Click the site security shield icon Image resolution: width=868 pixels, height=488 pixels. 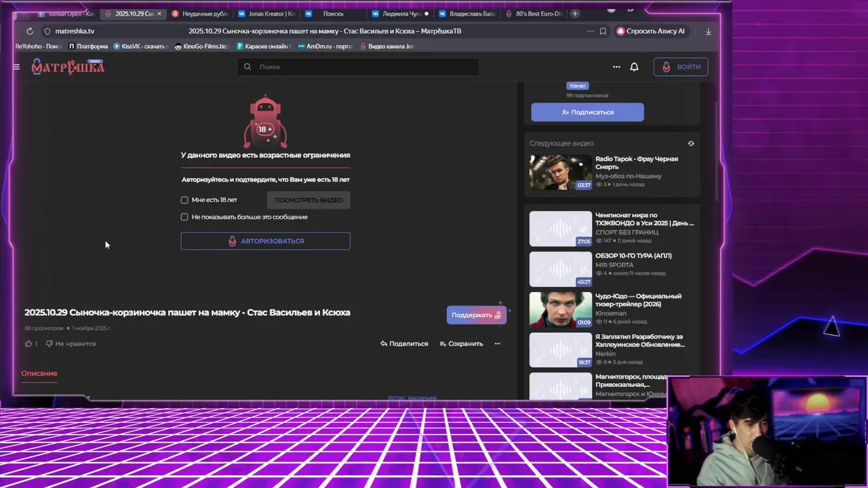tap(47, 31)
